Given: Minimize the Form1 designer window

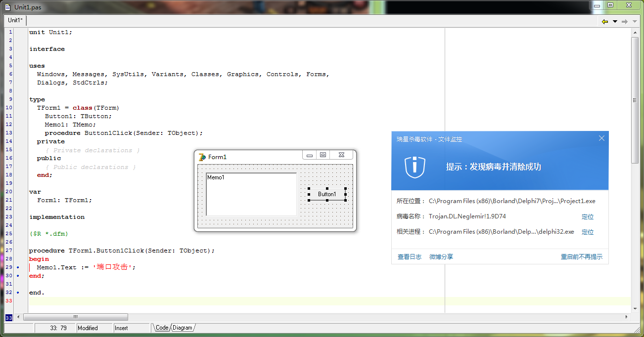Looking at the screenshot, I should 310,155.
